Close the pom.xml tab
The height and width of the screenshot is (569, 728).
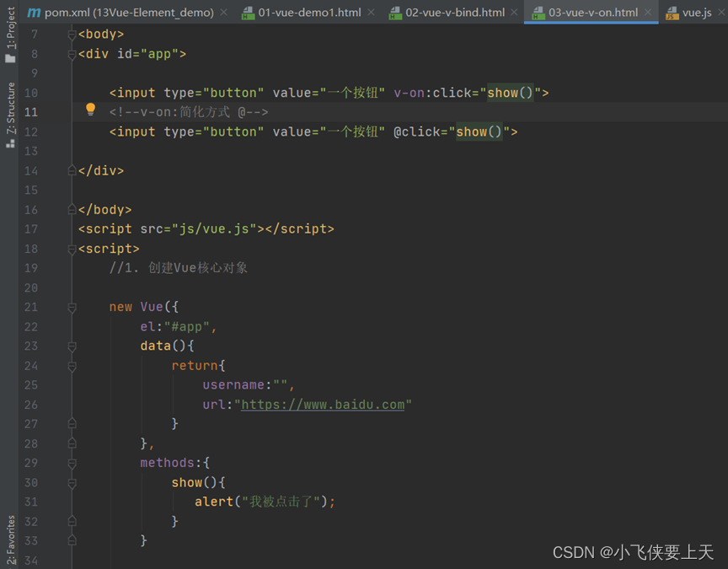(224, 13)
